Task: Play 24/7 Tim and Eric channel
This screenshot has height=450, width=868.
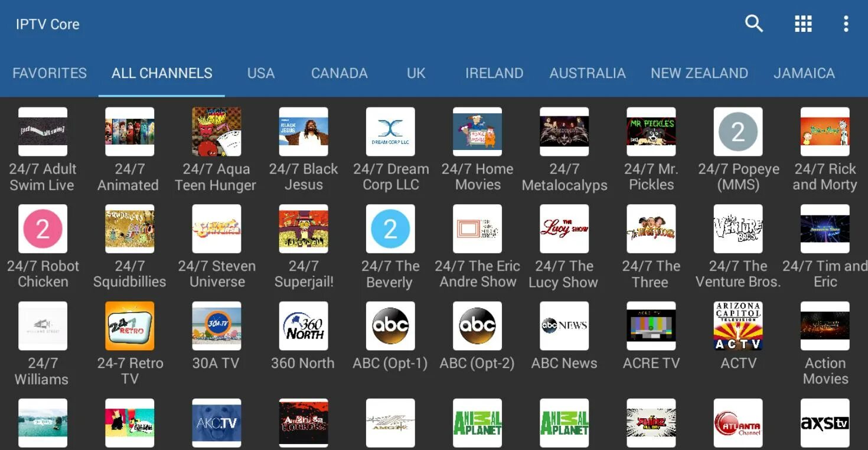Action: coord(825,229)
